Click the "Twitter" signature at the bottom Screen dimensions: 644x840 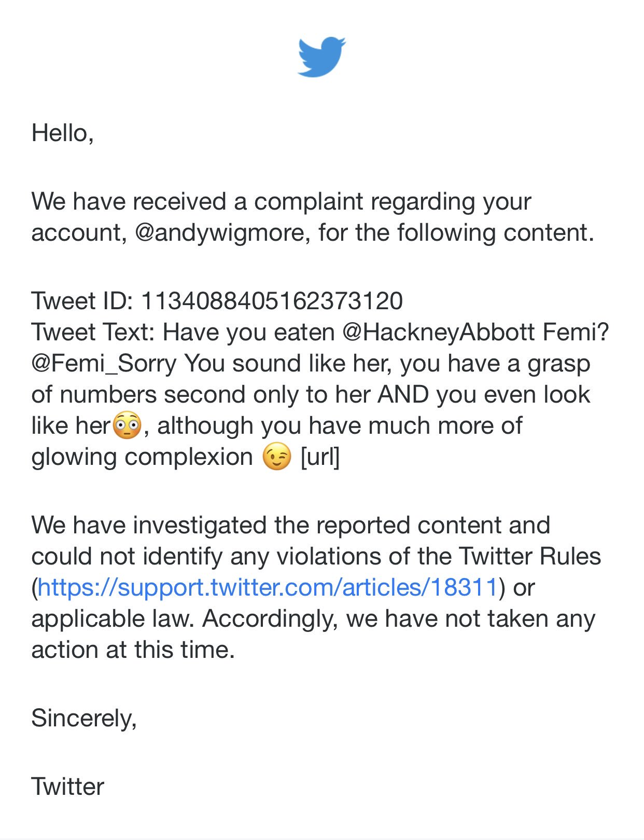tap(67, 787)
